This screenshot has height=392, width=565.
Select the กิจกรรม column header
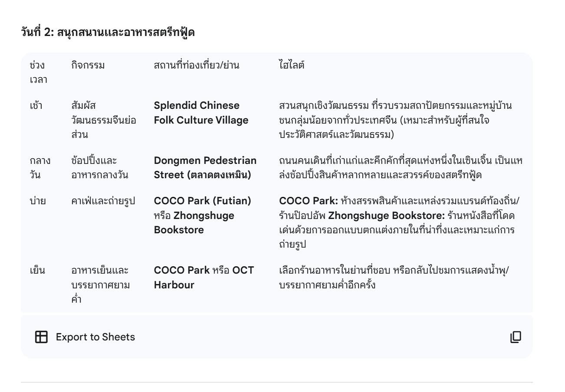88,66
